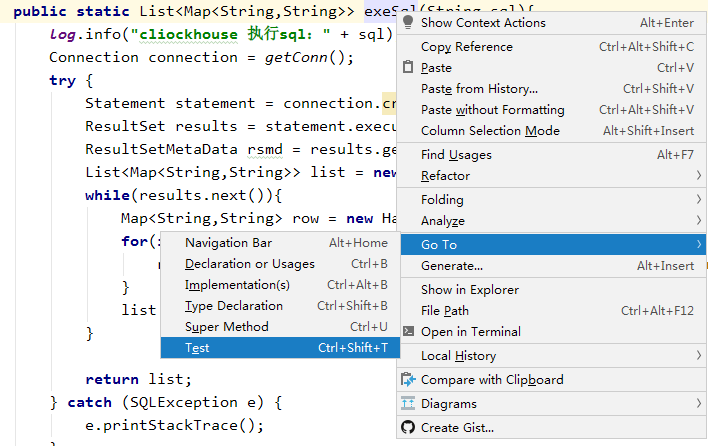Image resolution: width=708 pixels, height=446 pixels.
Task: Select Find Usages
Action: point(456,155)
